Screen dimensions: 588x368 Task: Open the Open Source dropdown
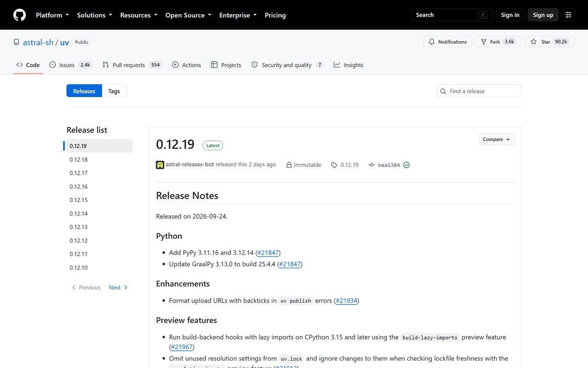coord(188,15)
